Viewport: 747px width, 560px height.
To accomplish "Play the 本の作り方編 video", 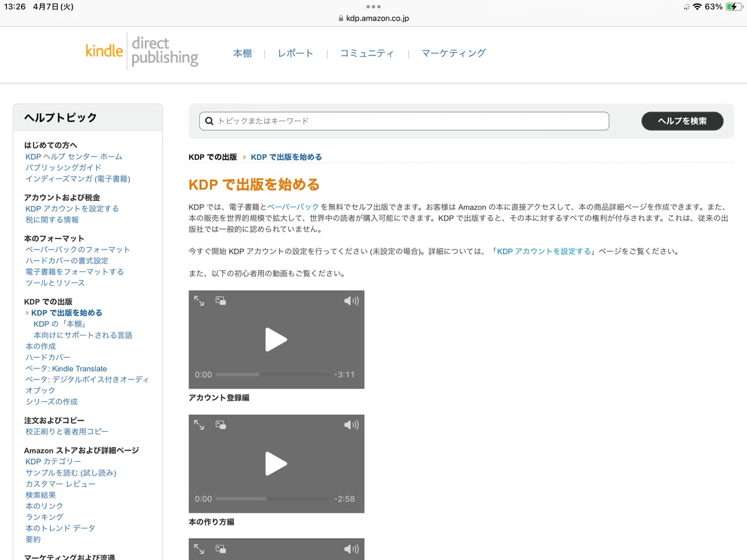I will tap(276, 464).
